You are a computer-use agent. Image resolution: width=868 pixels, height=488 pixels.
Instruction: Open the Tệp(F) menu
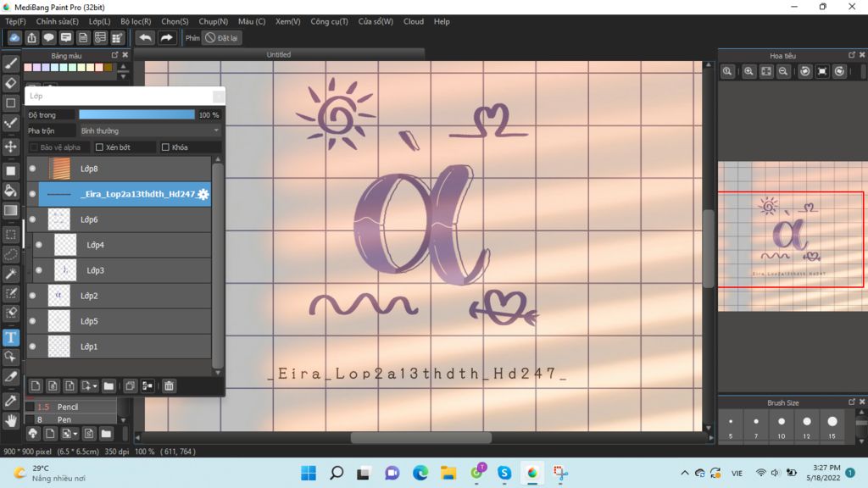pos(15,21)
